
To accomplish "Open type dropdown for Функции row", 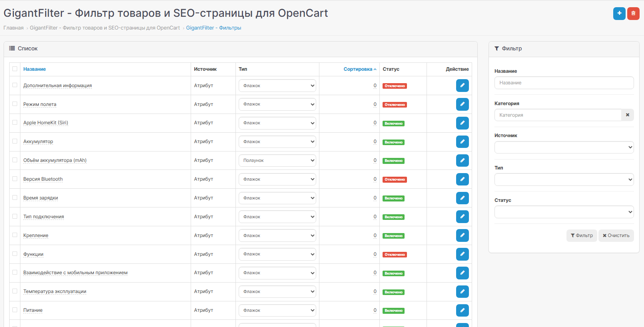I will (x=277, y=254).
